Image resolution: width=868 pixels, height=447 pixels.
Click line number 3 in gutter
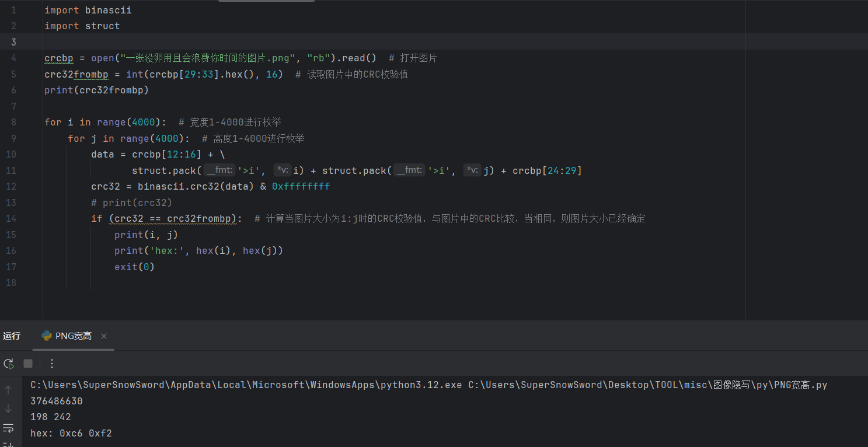pyautogui.click(x=14, y=42)
